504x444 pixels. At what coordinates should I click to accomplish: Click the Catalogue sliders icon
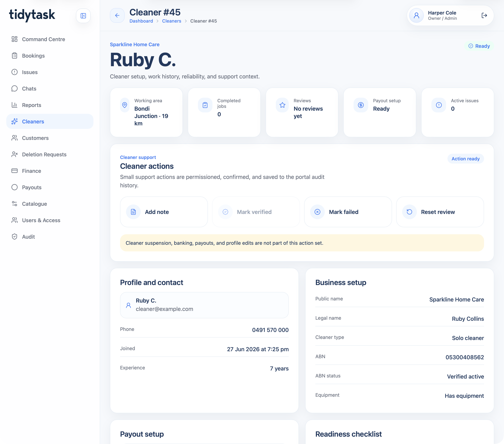click(15, 204)
